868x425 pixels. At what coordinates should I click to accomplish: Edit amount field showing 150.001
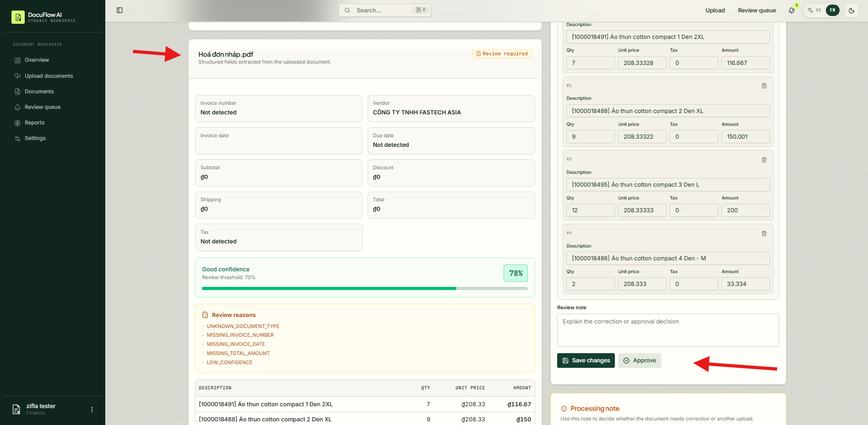click(x=746, y=136)
